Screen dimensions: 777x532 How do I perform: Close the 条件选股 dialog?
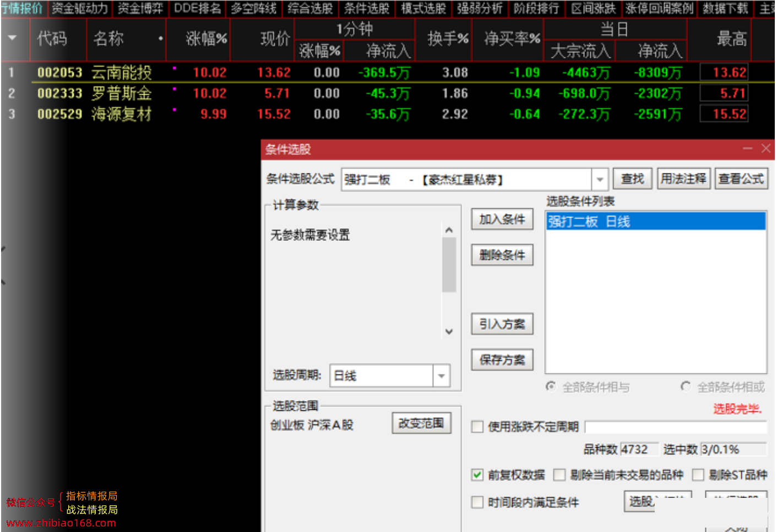[765, 149]
